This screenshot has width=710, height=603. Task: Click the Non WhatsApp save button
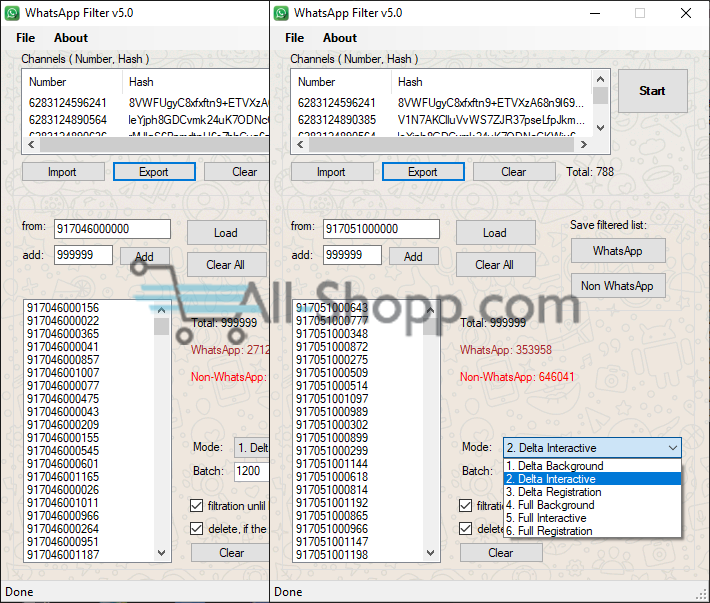coord(617,286)
